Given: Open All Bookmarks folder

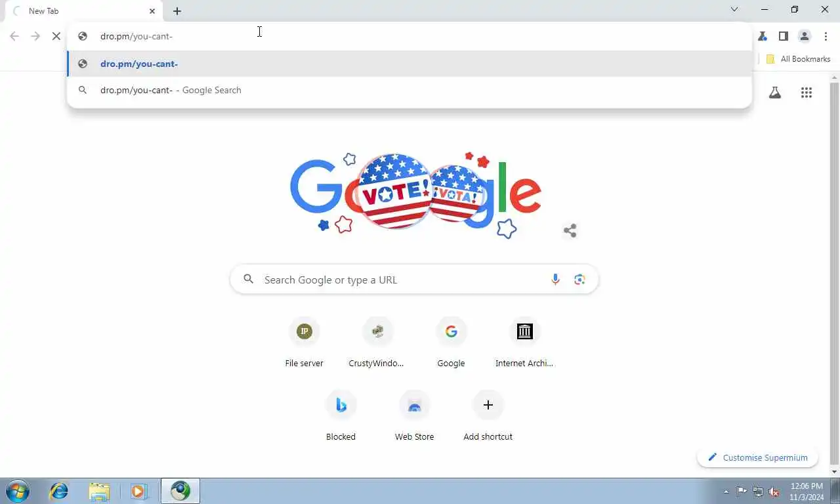Looking at the screenshot, I should pyautogui.click(x=798, y=59).
